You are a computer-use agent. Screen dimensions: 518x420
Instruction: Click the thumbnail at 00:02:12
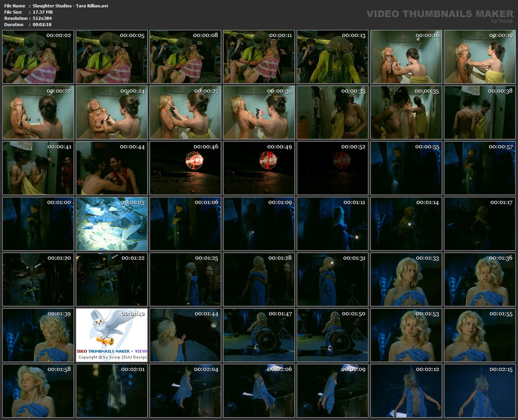[406, 391]
